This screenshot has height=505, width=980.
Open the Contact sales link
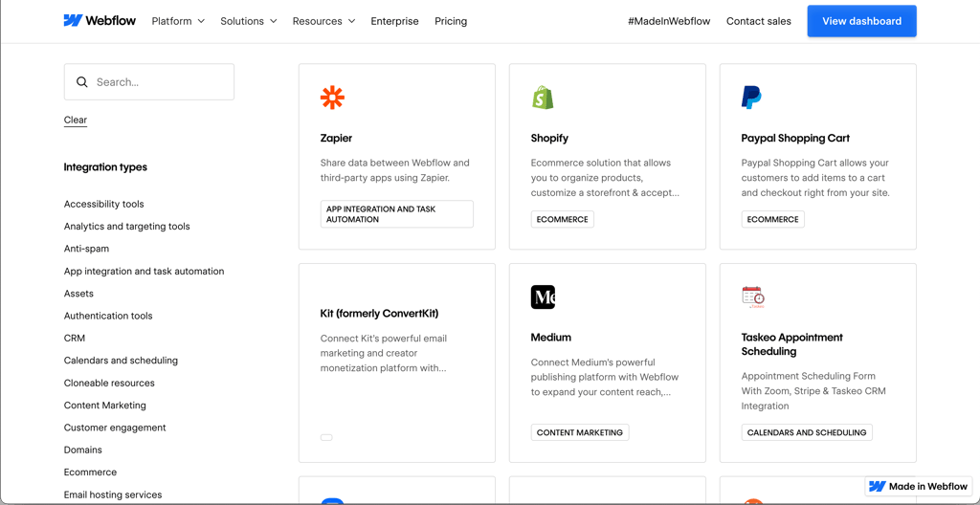click(759, 21)
